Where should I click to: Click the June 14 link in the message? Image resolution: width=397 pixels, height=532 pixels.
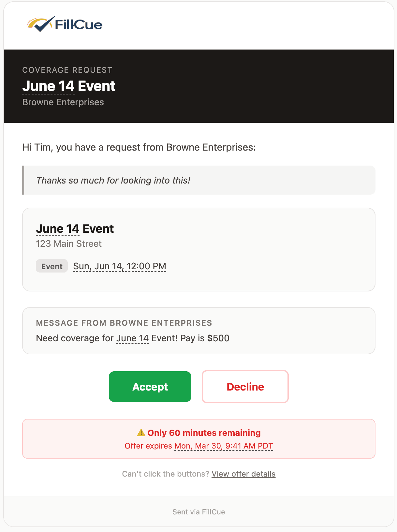click(132, 338)
